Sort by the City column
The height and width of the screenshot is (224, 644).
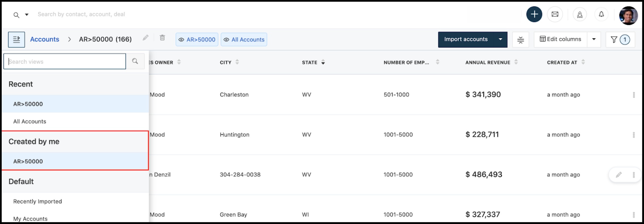click(x=237, y=62)
